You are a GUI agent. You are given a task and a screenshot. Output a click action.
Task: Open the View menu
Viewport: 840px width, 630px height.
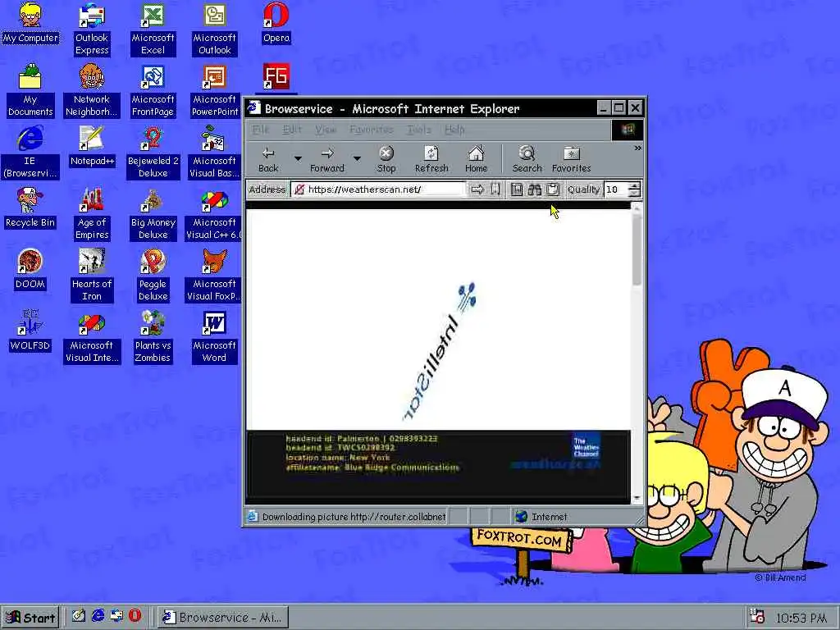coord(325,130)
